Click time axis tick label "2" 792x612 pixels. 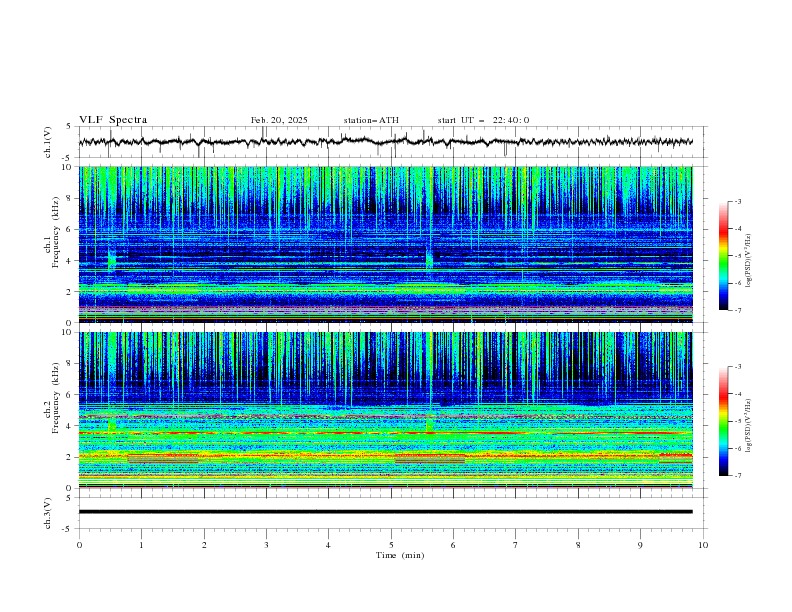[204, 545]
